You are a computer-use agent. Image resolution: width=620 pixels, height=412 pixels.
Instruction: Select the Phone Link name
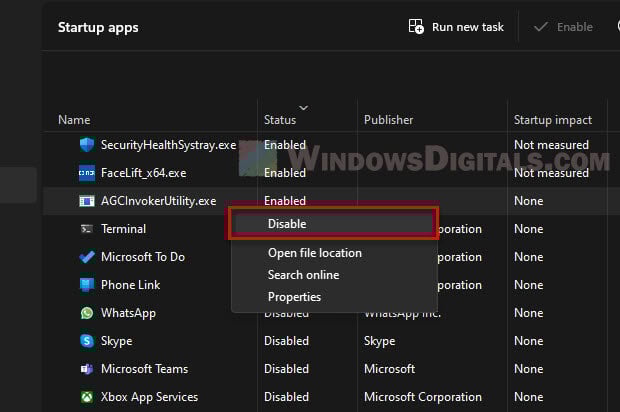coord(130,285)
